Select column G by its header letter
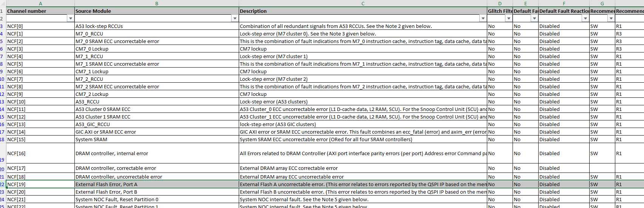Screen dimensions: 644x208 coord(602,3)
